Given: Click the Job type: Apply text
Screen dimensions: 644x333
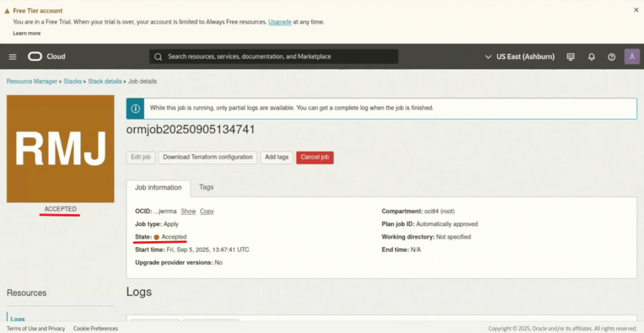Looking at the screenshot, I should tap(157, 225).
